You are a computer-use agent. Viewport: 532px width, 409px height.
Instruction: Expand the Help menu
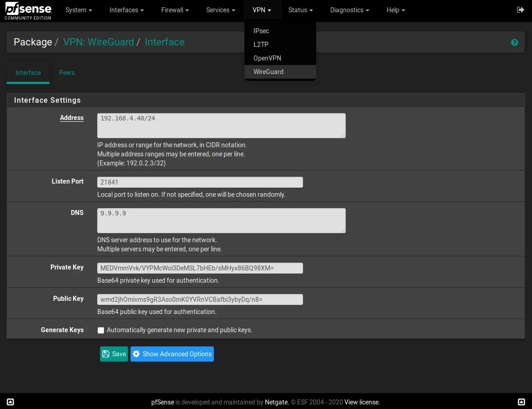(396, 10)
